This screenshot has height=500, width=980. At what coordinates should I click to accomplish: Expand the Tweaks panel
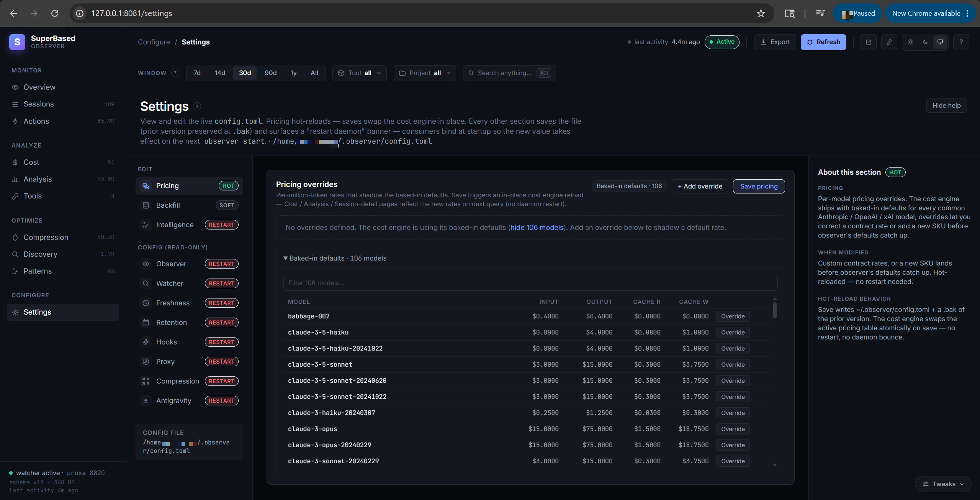[943, 484]
